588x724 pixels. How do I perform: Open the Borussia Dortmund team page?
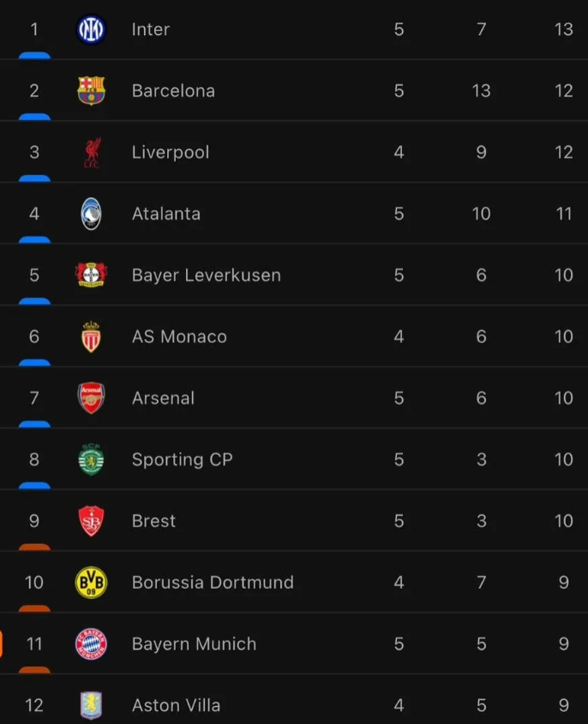pyautogui.click(x=213, y=583)
